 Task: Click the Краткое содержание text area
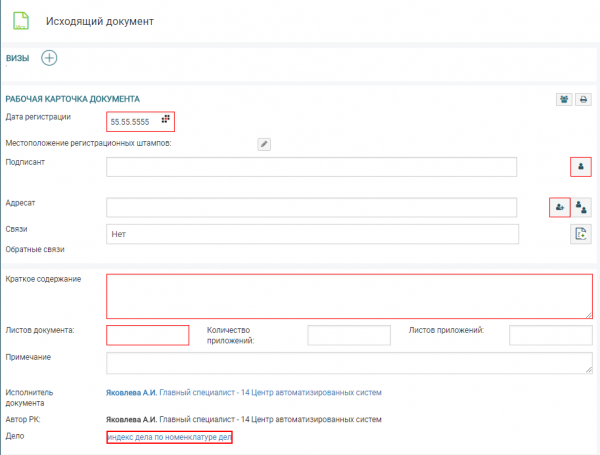[x=348, y=296]
